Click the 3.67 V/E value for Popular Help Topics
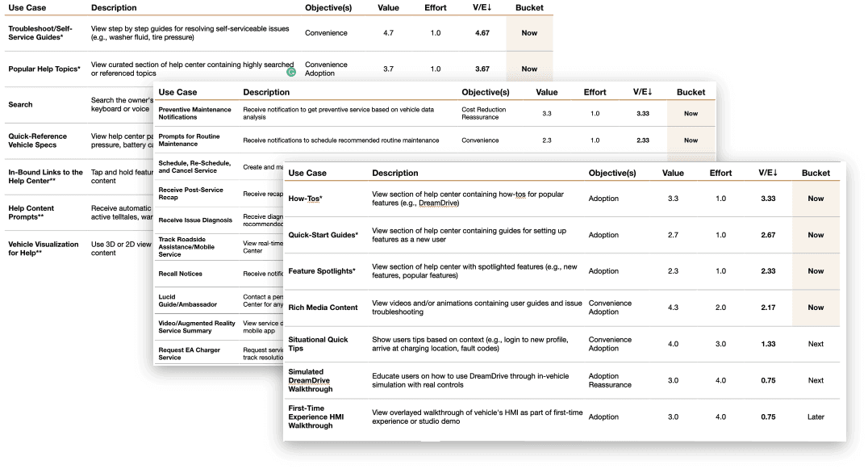Viewport: 868px width, 469px height. (x=482, y=69)
